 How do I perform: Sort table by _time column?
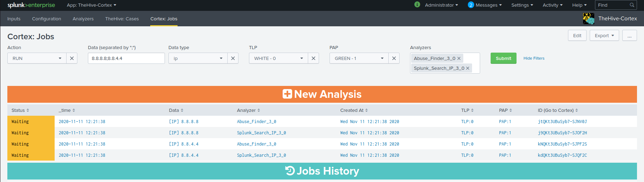(67, 110)
